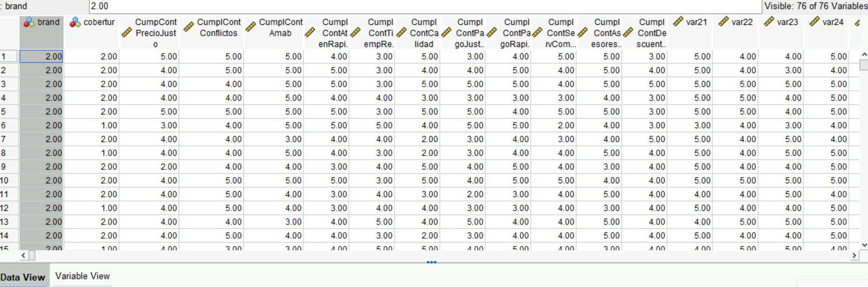Select var23 cell 3.00 in row 2
This screenshot has width=868, height=287.
point(781,70)
